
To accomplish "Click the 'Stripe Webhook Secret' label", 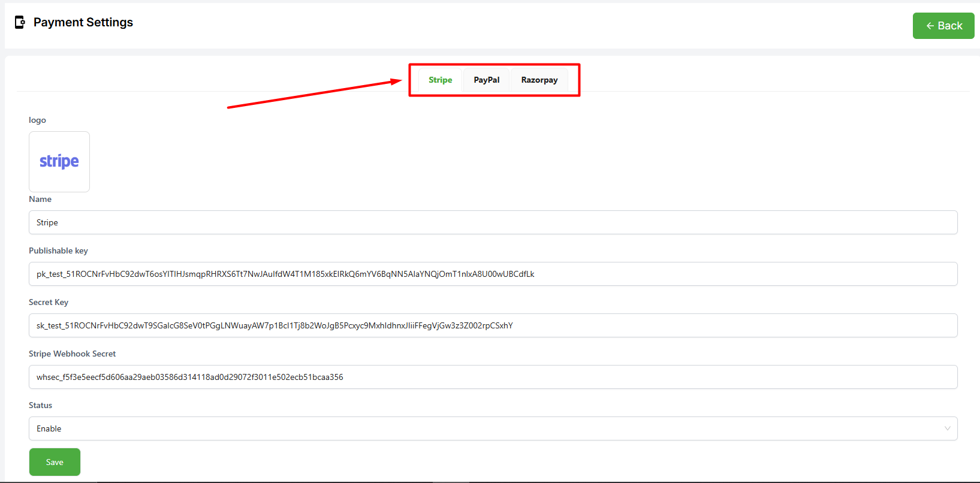I will tap(72, 354).
